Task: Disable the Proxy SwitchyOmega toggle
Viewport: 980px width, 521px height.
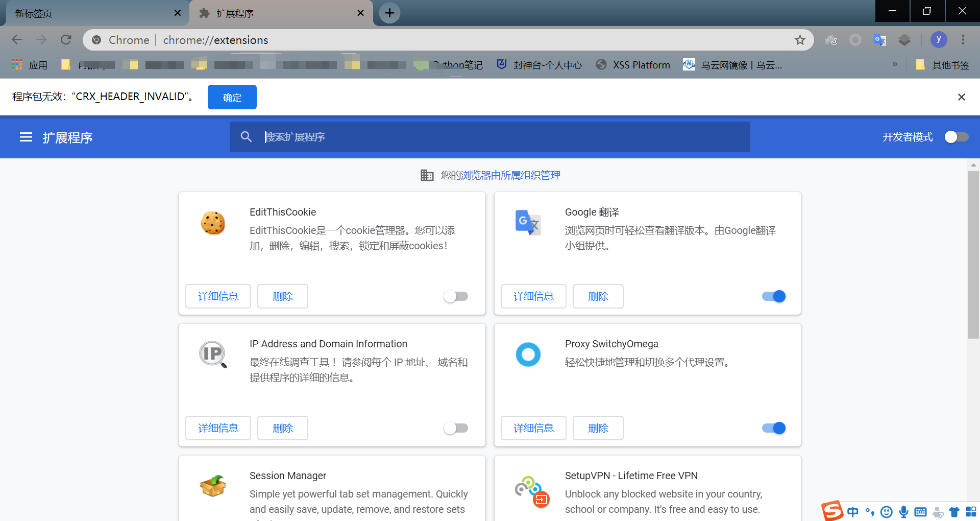Action: (774, 428)
